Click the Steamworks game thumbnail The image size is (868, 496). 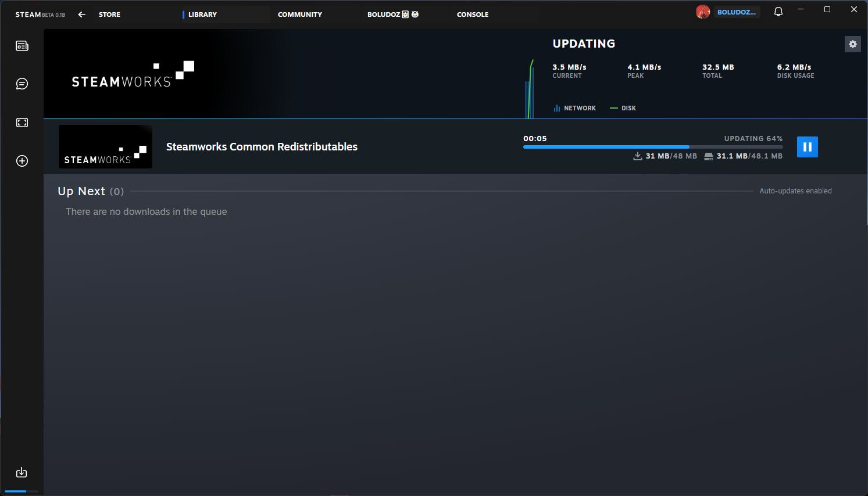(105, 147)
